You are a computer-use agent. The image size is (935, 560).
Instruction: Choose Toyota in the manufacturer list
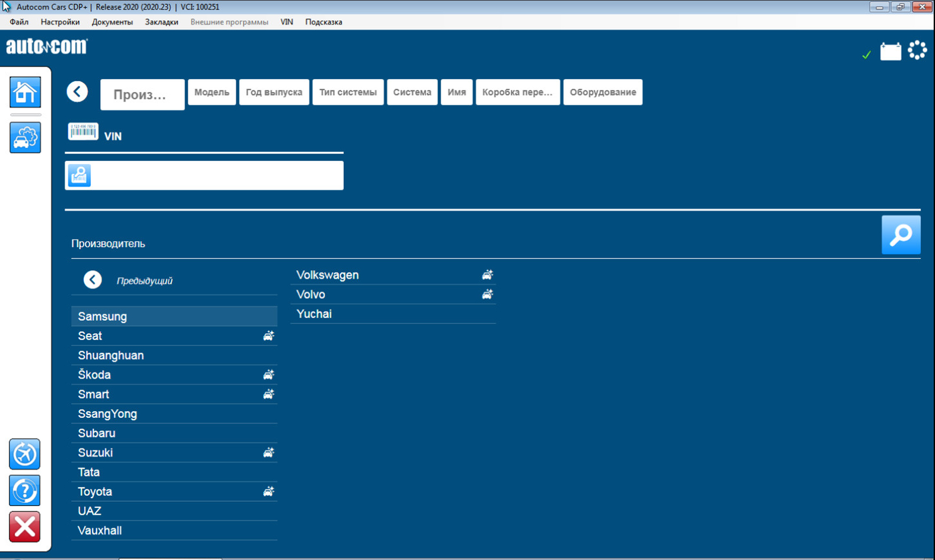coord(95,492)
